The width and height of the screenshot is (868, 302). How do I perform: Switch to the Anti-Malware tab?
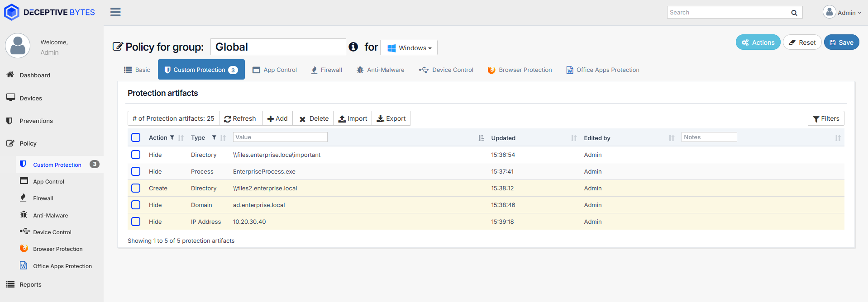[380, 70]
